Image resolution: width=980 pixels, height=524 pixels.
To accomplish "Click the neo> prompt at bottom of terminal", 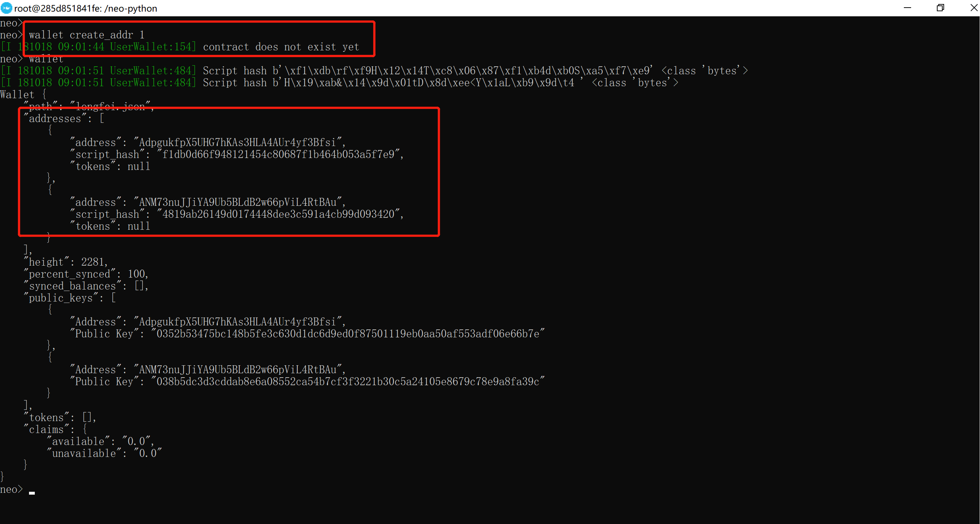I will click(11, 489).
